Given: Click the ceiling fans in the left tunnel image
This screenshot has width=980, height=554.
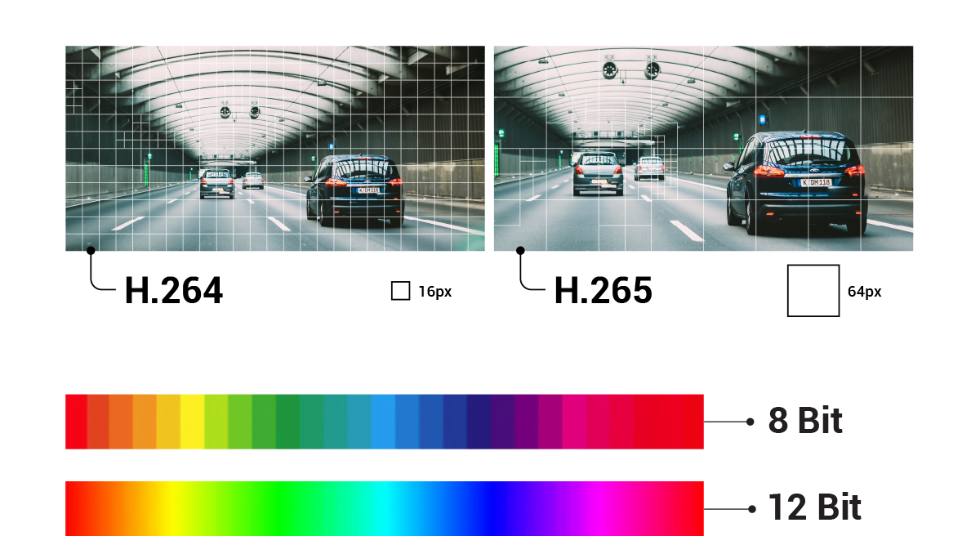Looking at the screenshot, I should (x=239, y=111).
